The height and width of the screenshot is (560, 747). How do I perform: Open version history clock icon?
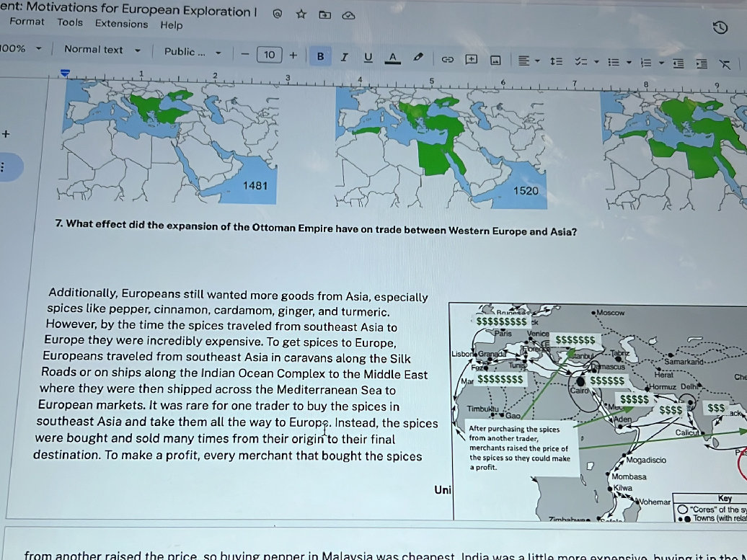click(x=720, y=27)
